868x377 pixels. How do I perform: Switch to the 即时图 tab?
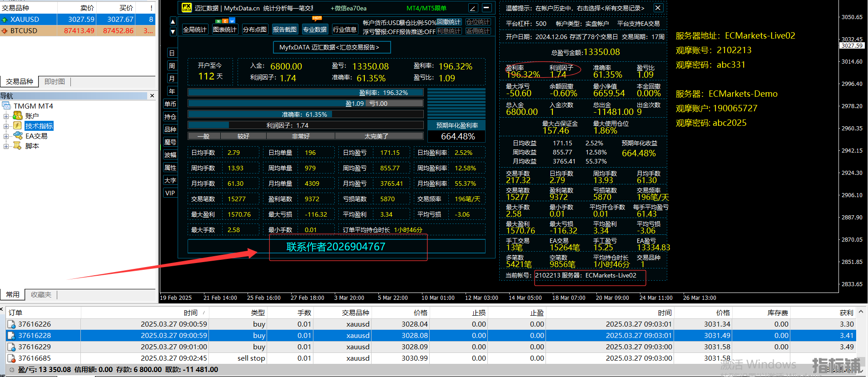coord(55,82)
